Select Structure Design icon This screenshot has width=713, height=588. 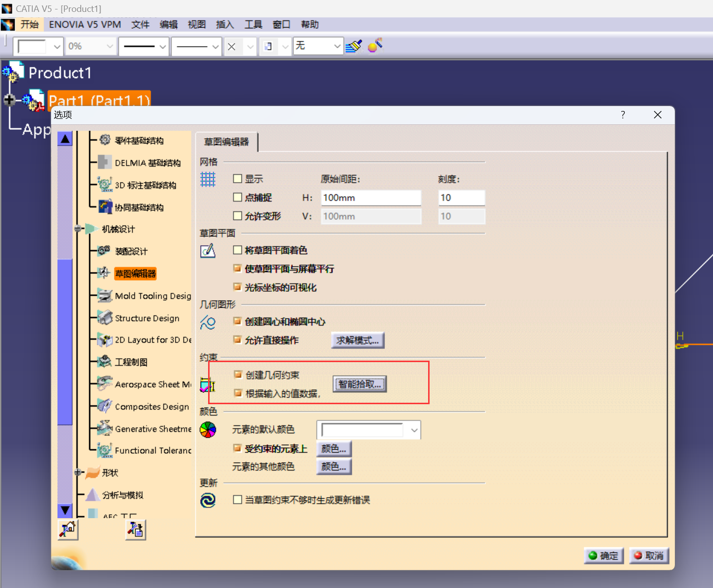tap(105, 318)
